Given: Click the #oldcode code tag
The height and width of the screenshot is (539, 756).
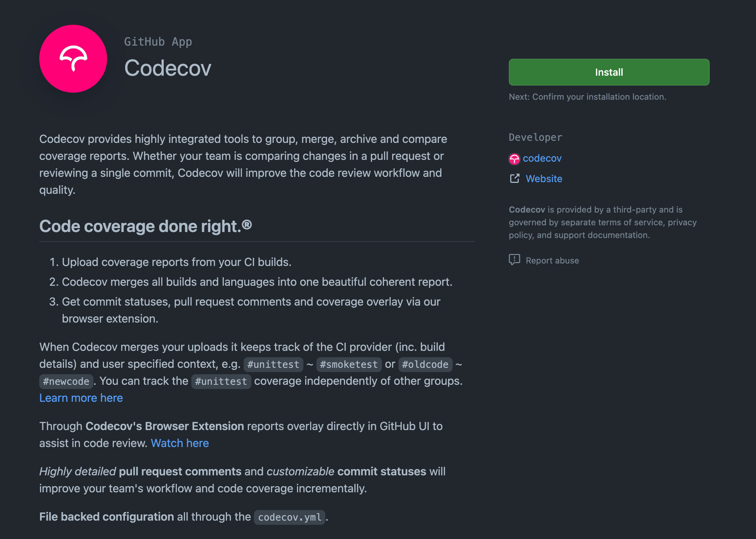Looking at the screenshot, I should coord(425,364).
